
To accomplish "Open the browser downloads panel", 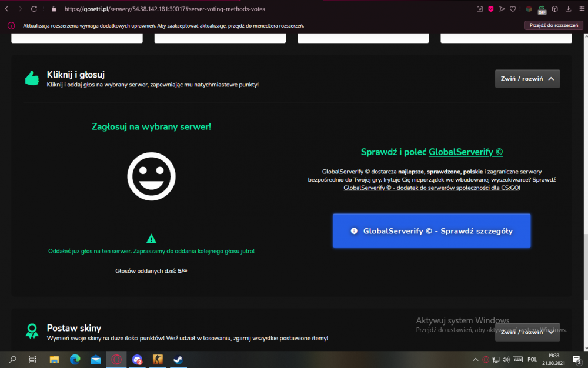I will pos(569,9).
